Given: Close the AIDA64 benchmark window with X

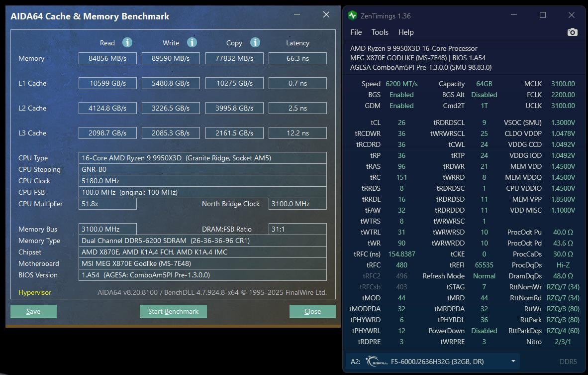Looking at the screenshot, I should tap(326, 15).
